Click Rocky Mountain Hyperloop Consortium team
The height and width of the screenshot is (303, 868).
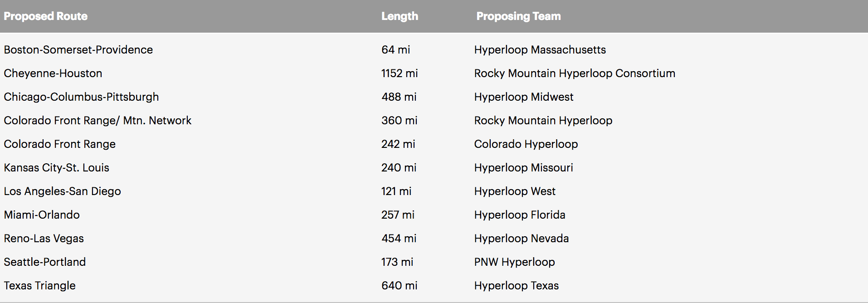[575, 73]
